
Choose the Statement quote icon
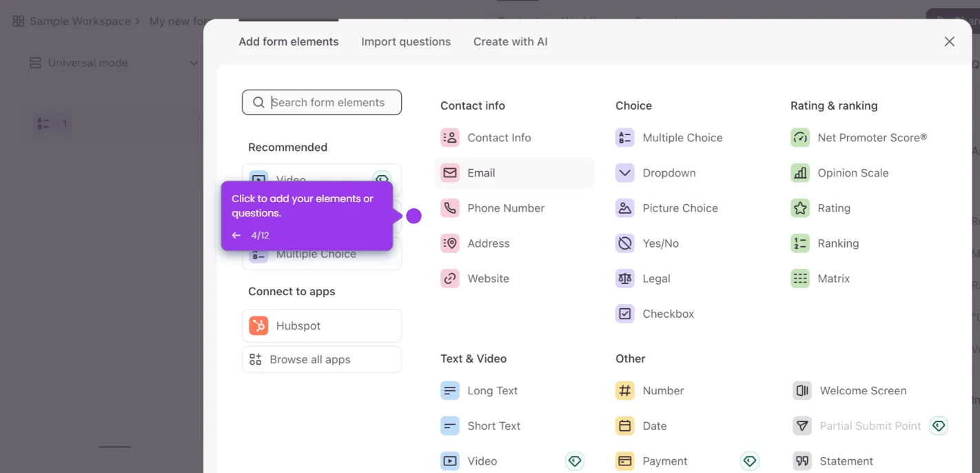[802, 461]
